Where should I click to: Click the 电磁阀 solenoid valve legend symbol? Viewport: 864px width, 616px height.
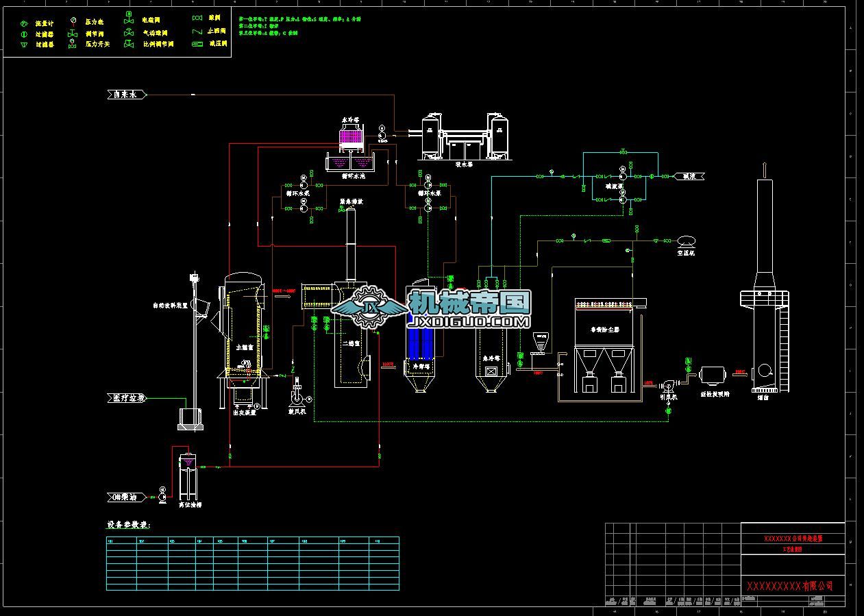tap(129, 19)
